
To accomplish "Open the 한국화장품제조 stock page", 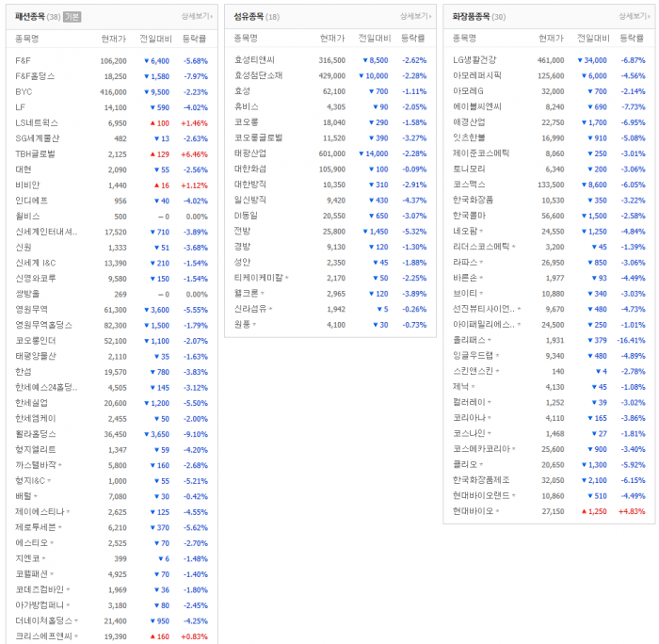I will pyautogui.click(x=481, y=480).
